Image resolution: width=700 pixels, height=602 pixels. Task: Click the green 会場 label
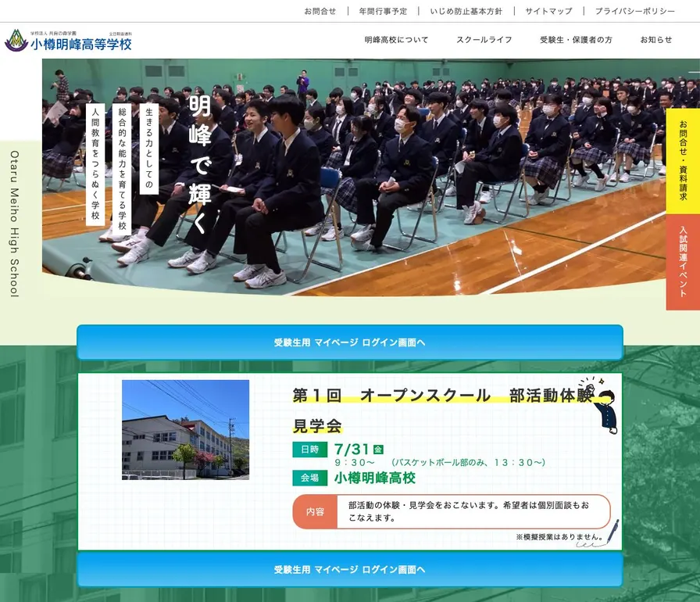(310, 478)
